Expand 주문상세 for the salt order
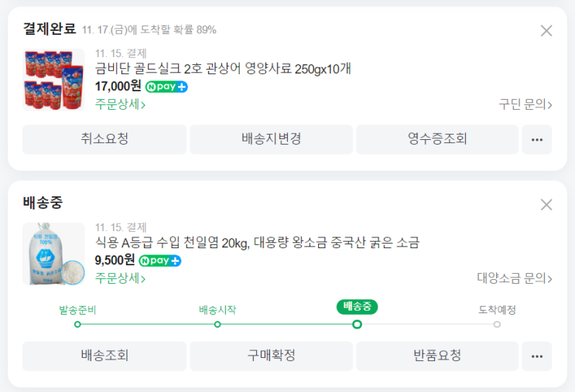Image resolution: width=575 pixels, height=392 pixels. (x=121, y=278)
